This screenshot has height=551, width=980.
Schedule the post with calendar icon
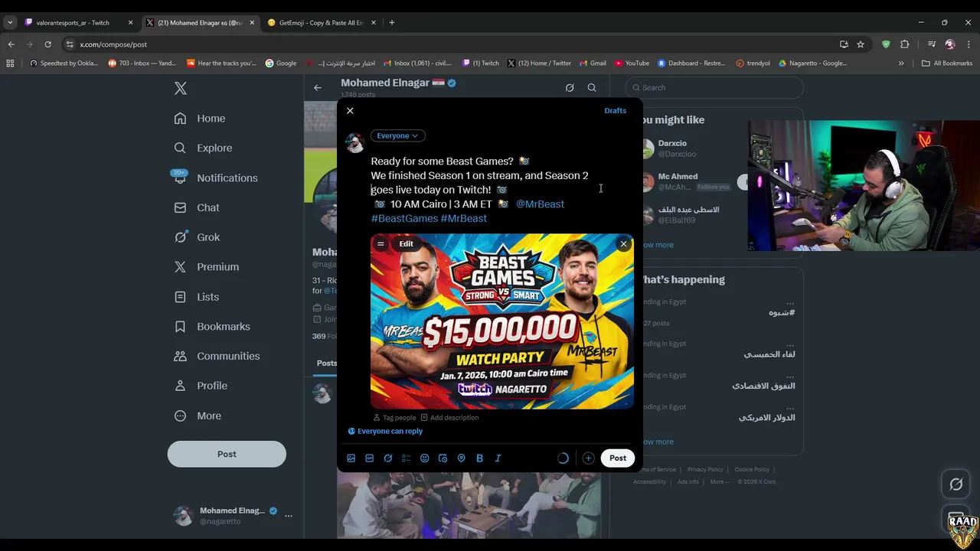(443, 458)
